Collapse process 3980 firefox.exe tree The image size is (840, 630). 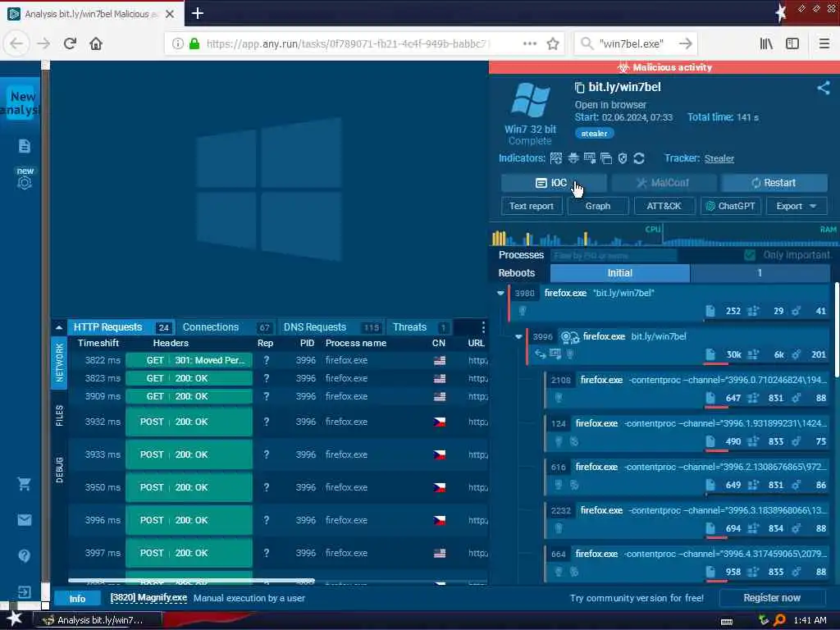click(x=500, y=293)
